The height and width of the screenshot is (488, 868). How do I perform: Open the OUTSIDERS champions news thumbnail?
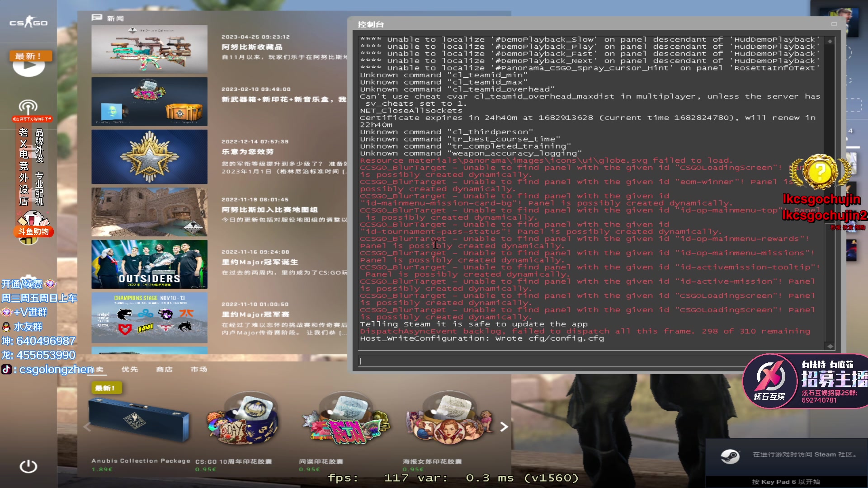(x=149, y=264)
